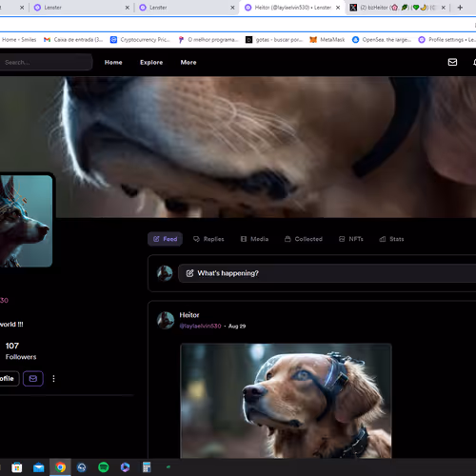Viewport: 476px width, 476px height.
Task: Open the gotas - buscar por bookmark
Action: point(274,40)
